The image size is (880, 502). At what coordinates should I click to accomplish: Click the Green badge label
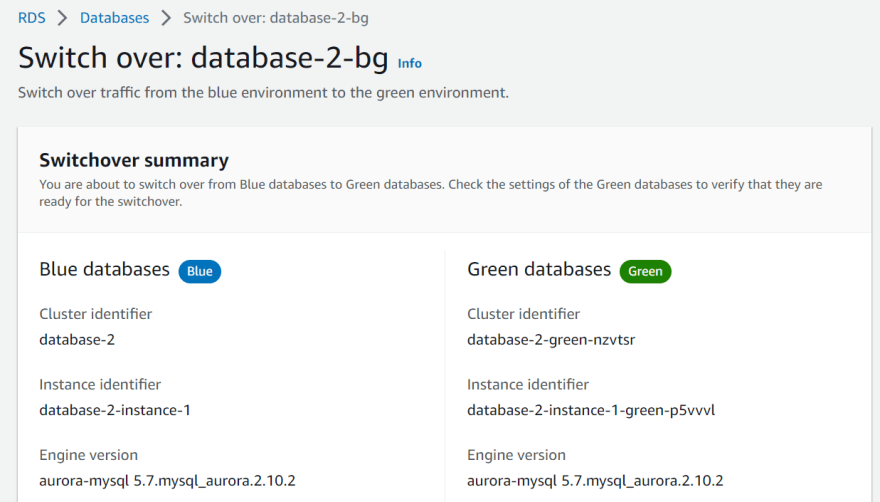tap(645, 271)
